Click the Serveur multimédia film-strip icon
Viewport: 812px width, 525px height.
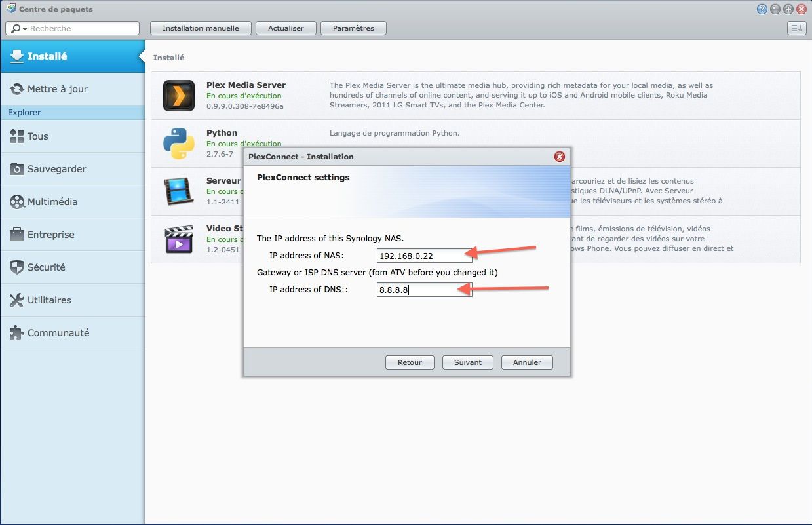[x=179, y=191]
